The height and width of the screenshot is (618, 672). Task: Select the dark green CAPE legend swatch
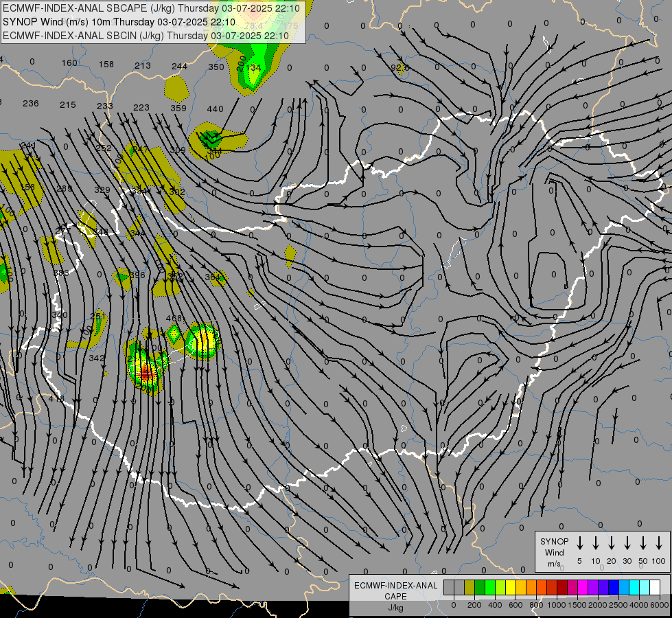point(480,587)
